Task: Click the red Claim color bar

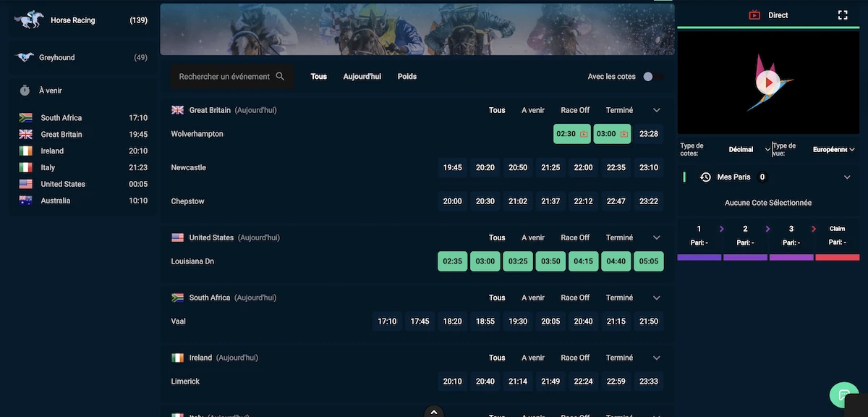Action: pyautogui.click(x=837, y=257)
